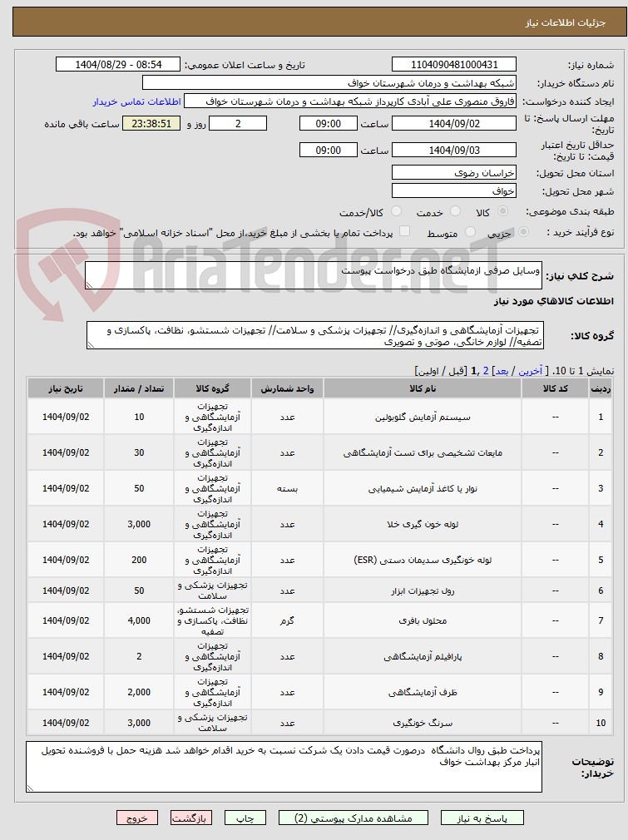This screenshot has height=840, width=628.
Task: Select row ظرف آزمایشگاهی
Action: (x=319, y=692)
